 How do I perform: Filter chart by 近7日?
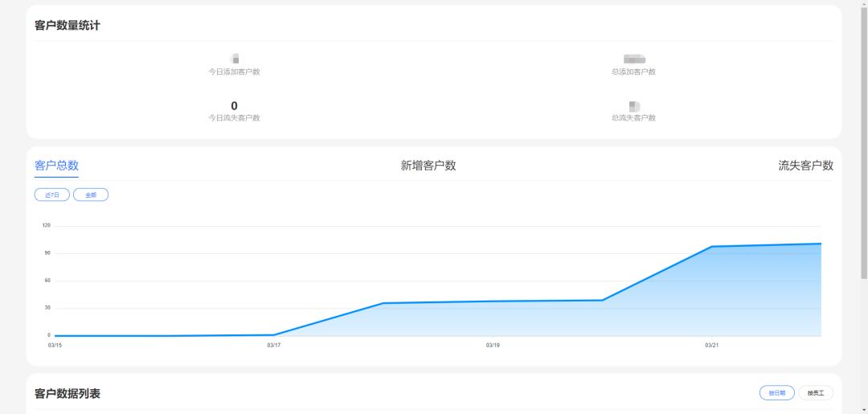[52, 195]
